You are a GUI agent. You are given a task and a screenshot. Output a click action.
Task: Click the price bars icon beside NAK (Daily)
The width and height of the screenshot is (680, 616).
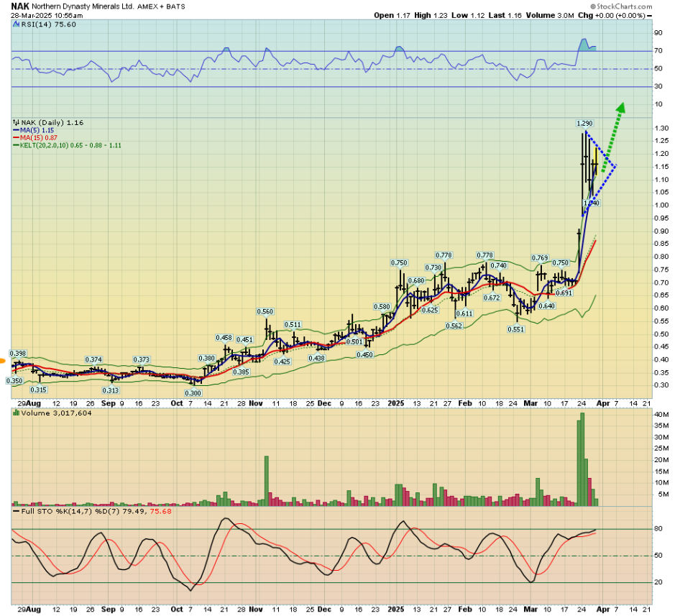click(16, 123)
